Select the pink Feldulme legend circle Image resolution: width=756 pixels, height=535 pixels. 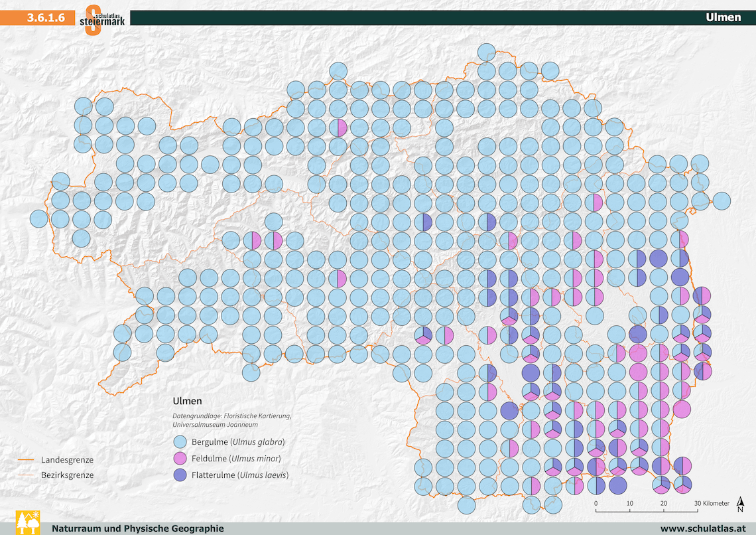pos(180,459)
